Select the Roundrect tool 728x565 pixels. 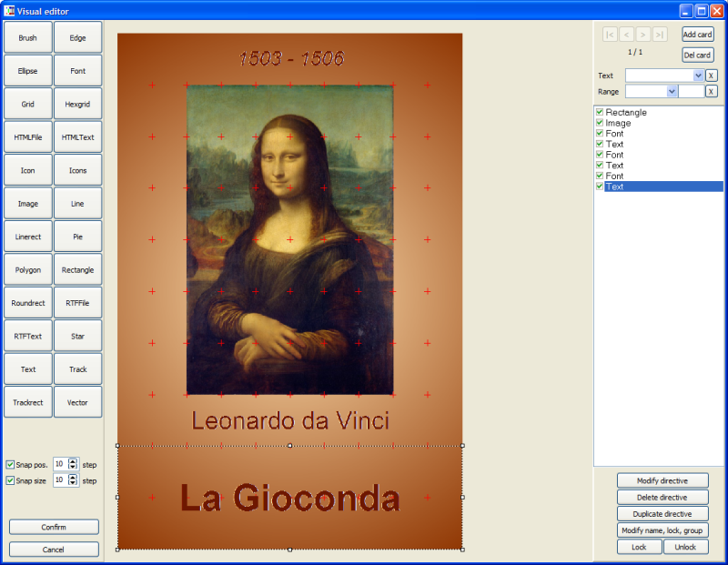(x=28, y=303)
